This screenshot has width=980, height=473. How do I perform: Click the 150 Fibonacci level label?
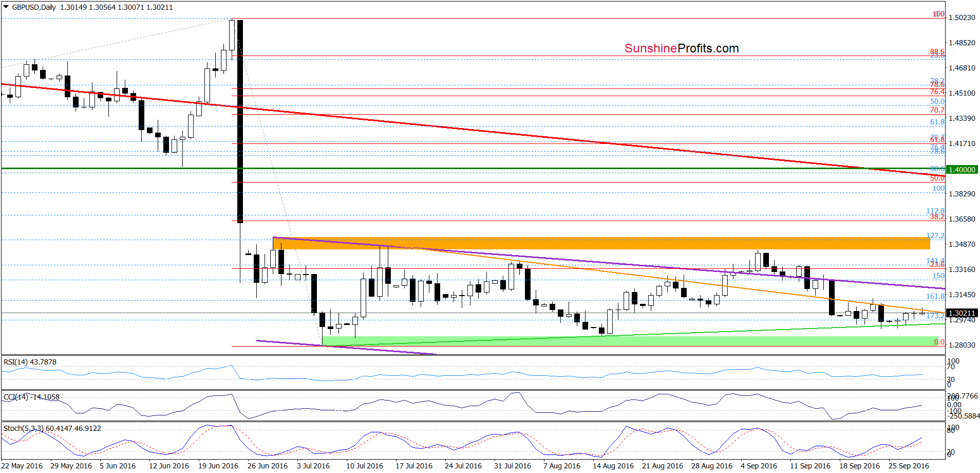[x=938, y=276]
